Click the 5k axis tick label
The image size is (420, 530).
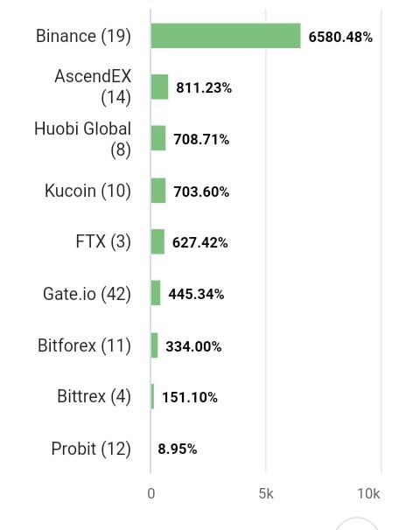tap(266, 494)
